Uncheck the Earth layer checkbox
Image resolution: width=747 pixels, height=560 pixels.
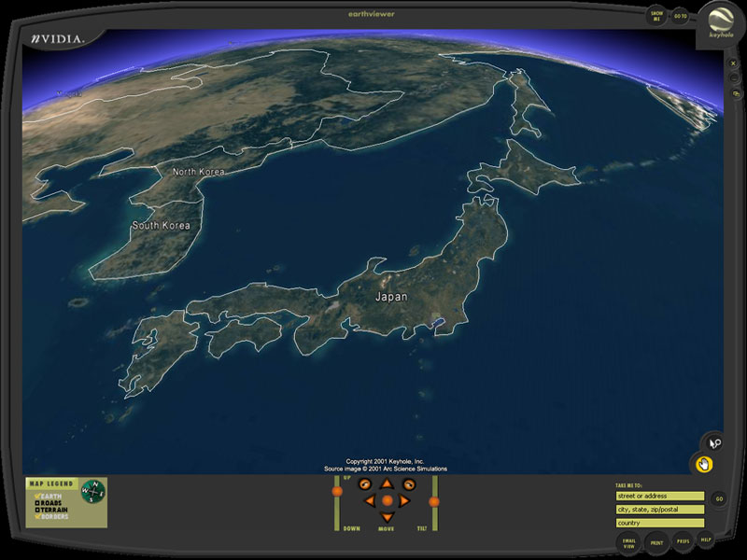tap(37, 495)
